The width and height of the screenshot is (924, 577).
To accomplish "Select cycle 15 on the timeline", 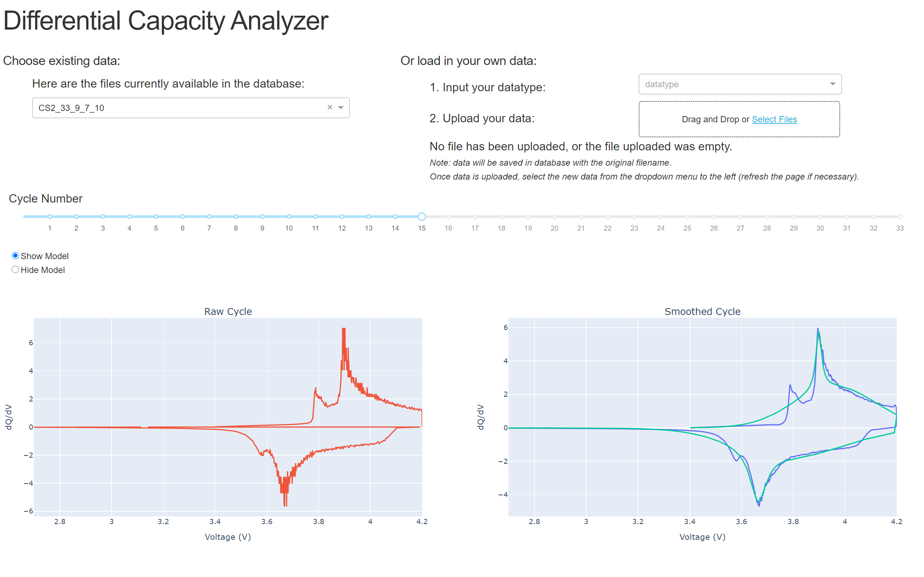I will tap(421, 216).
